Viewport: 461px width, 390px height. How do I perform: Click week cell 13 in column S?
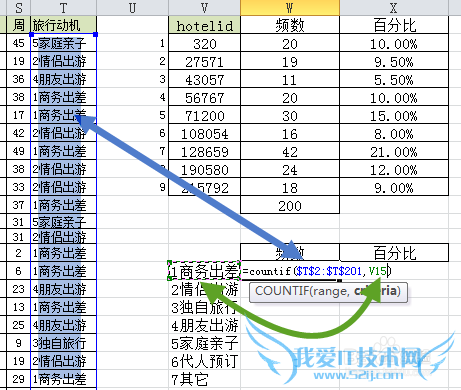[18, 307]
